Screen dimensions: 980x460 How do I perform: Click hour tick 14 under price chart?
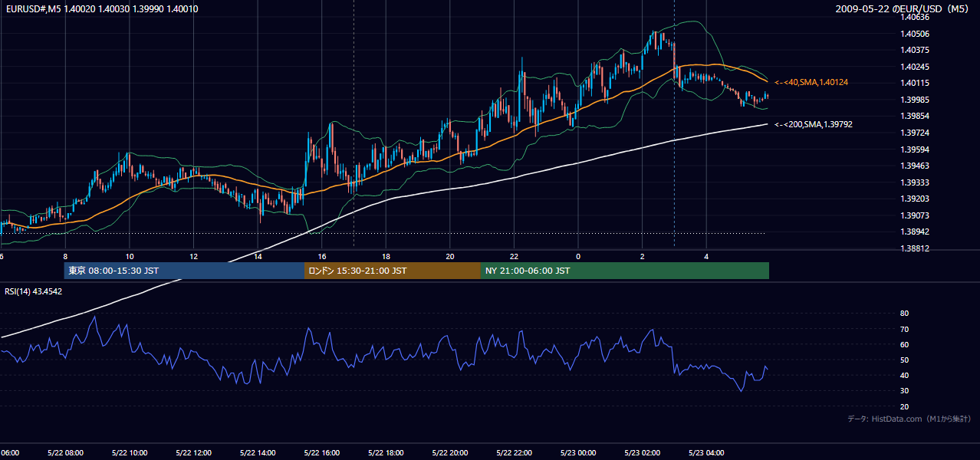[x=258, y=256]
